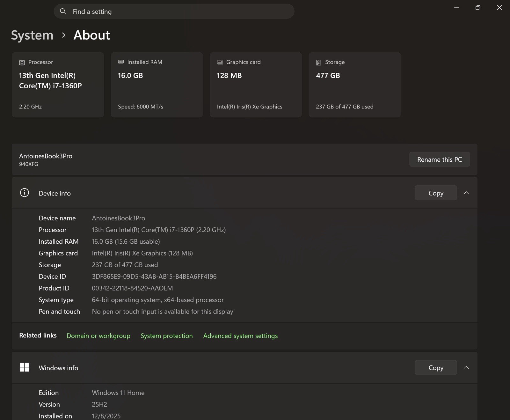Screen dimensions: 510x420
Task: Click the Device info section title
Action: (x=55, y=193)
